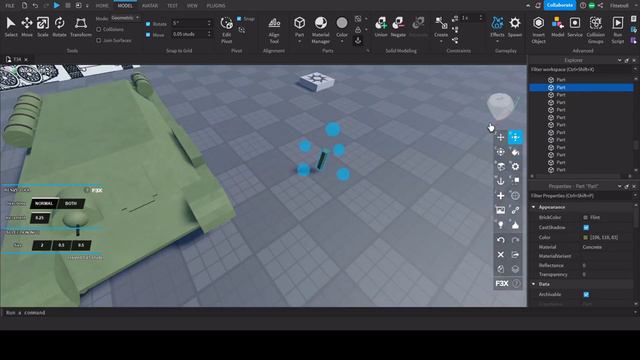Open the Edit Pivot tool
640x360 pixels.
(x=227, y=30)
